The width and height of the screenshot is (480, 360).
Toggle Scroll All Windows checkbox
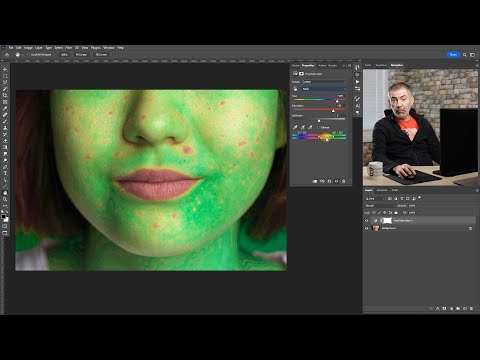coord(29,55)
